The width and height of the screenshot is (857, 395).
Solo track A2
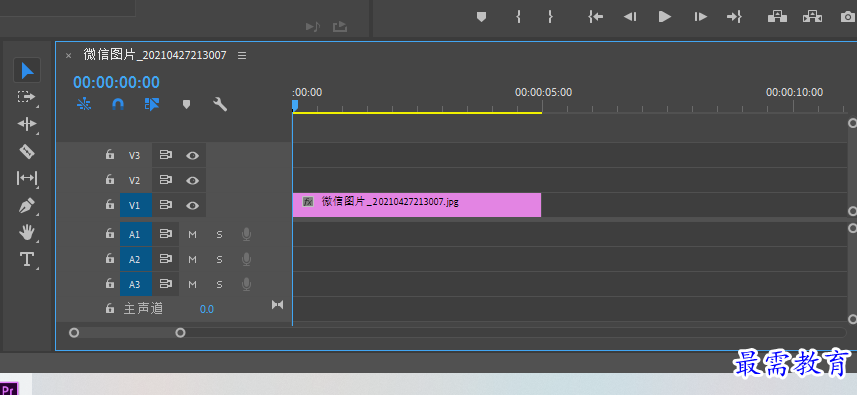click(x=219, y=260)
